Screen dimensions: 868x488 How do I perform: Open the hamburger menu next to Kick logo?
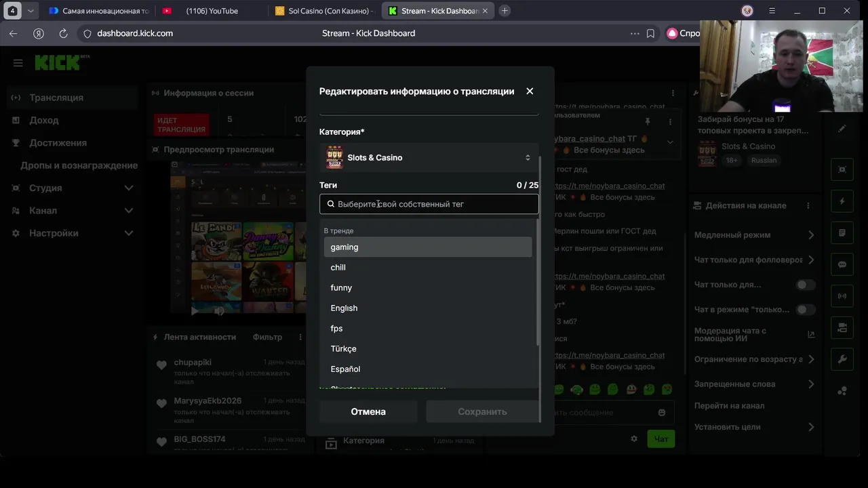click(18, 63)
